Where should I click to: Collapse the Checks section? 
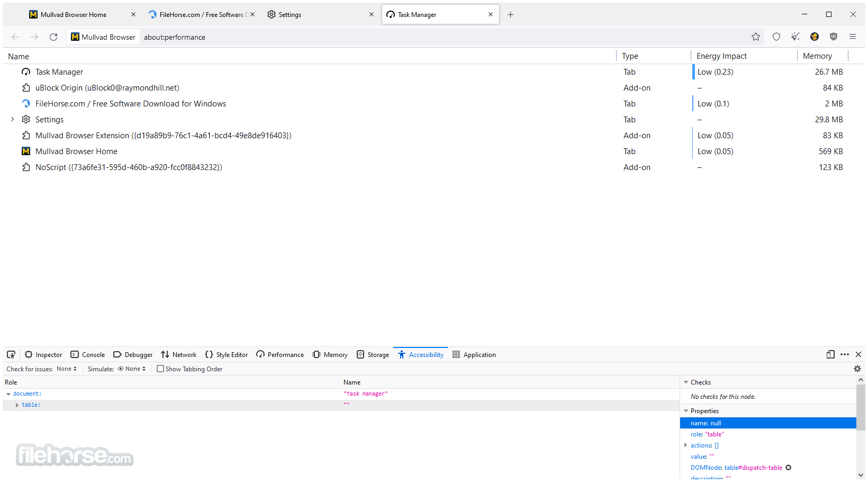pos(686,382)
